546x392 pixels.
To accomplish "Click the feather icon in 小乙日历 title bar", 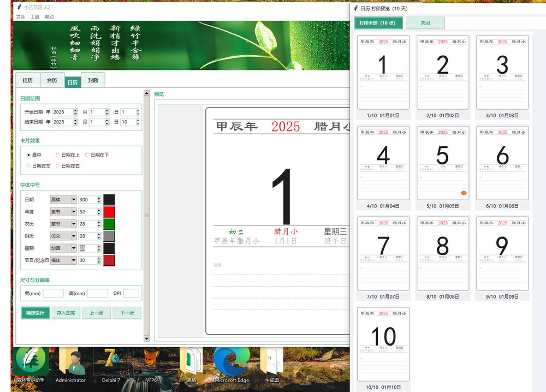I will tap(19, 7).
